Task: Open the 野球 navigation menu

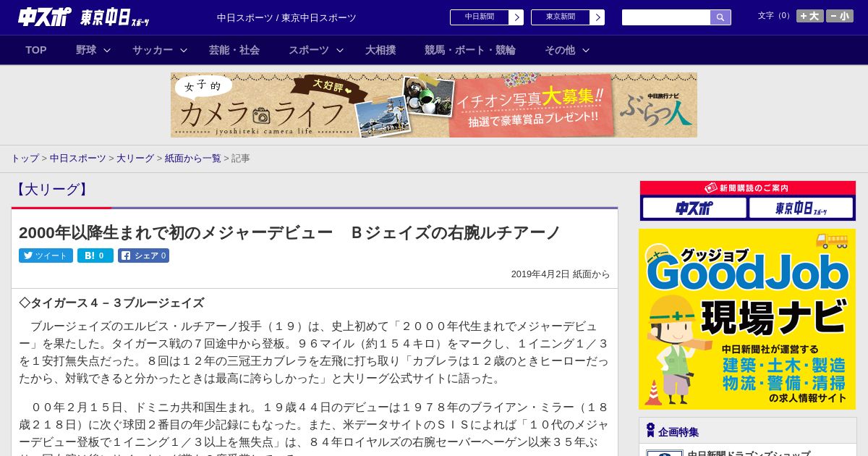Action: coord(86,50)
